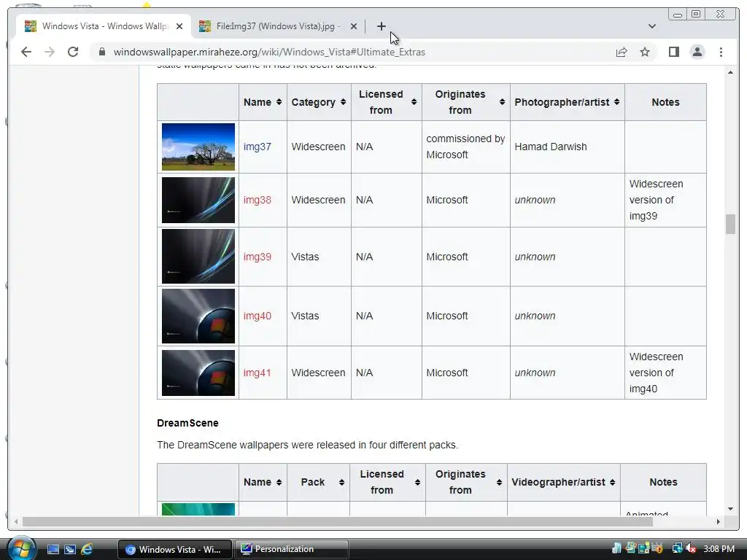Screen dimensions: 747x560
Task: Open the img40 red link
Action: pyautogui.click(x=258, y=316)
